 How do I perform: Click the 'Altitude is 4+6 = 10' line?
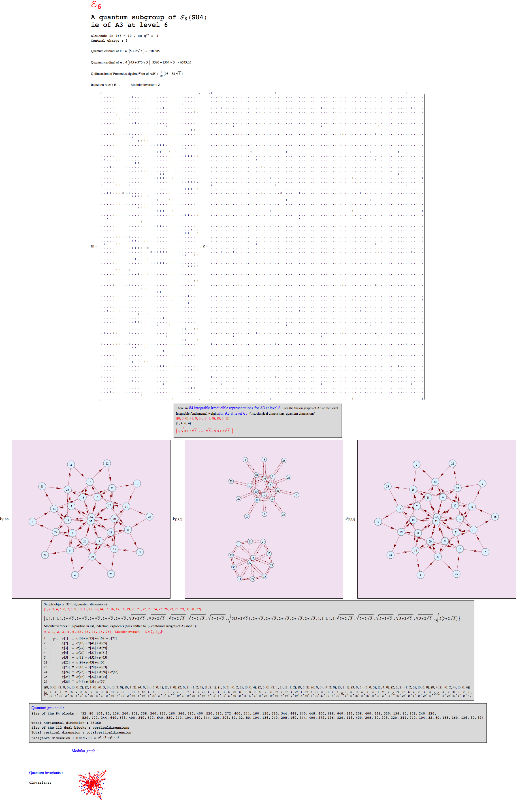point(125,35)
